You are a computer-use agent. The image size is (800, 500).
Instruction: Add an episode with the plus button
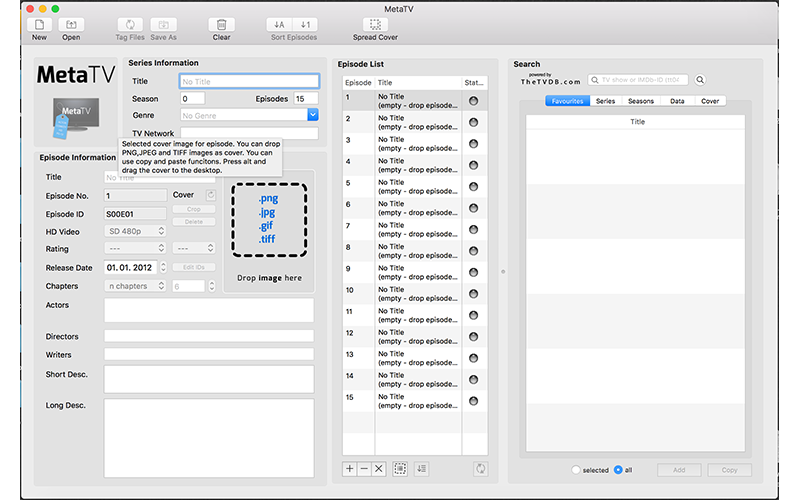[350, 468]
